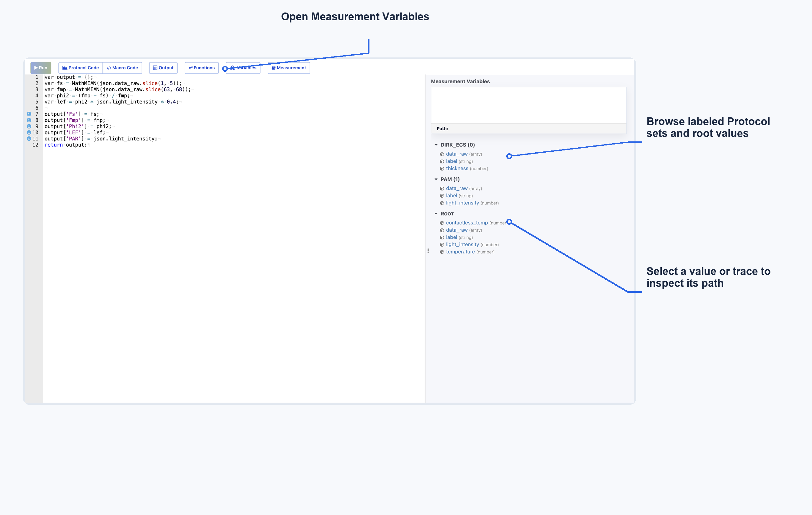The image size is (812, 515).
Task: Click code line 'var output = {};'
Action: tap(69, 77)
